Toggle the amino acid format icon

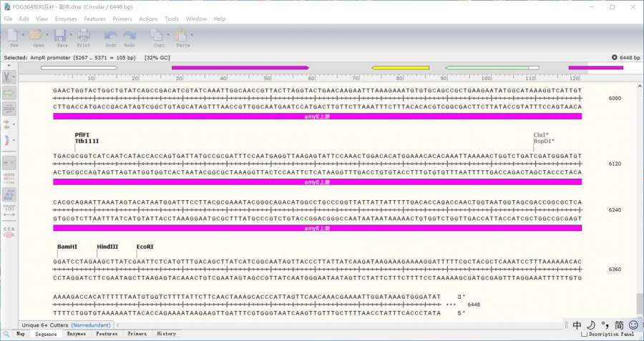[9, 194]
